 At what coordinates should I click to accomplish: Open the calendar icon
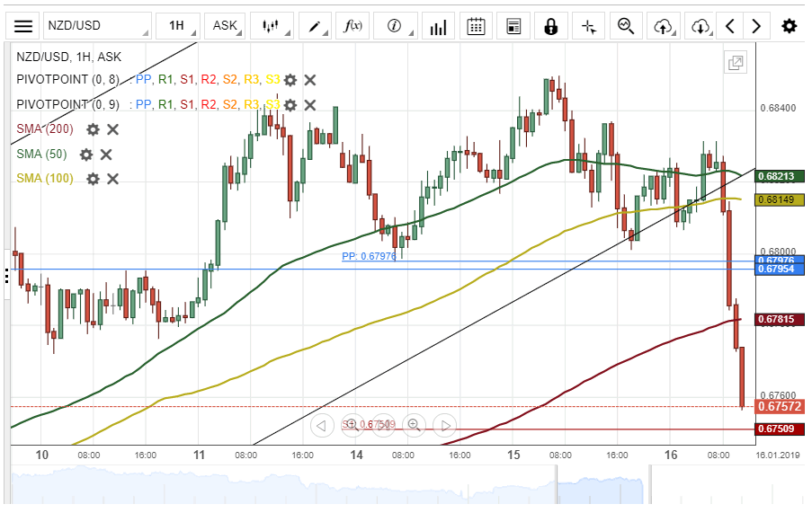point(476,26)
